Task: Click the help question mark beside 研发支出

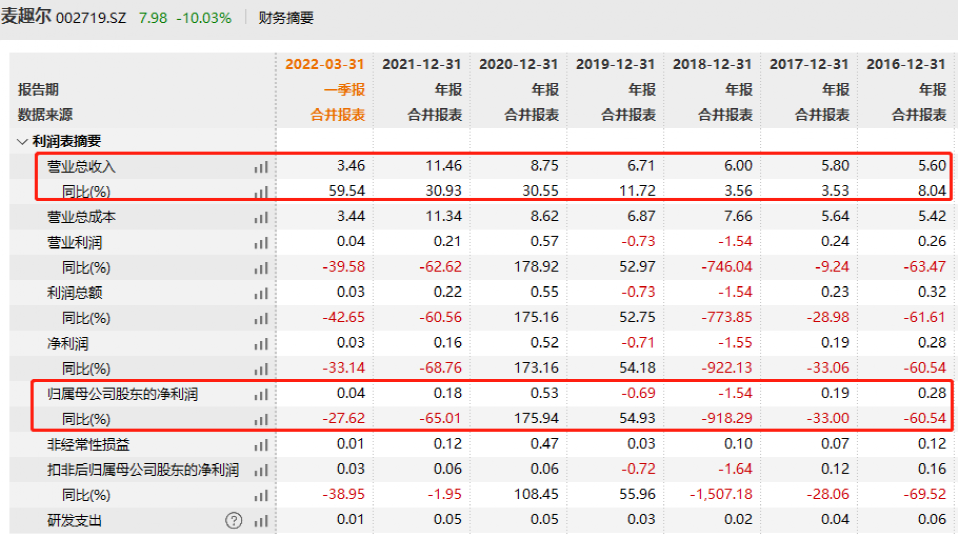Action: [234, 521]
